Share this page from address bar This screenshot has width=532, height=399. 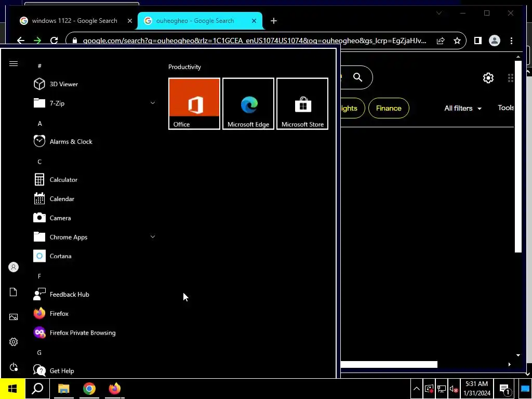[x=441, y=41]
